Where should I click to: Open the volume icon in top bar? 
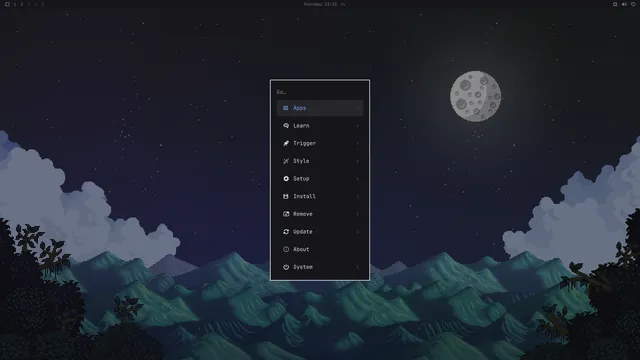point(624,4)
